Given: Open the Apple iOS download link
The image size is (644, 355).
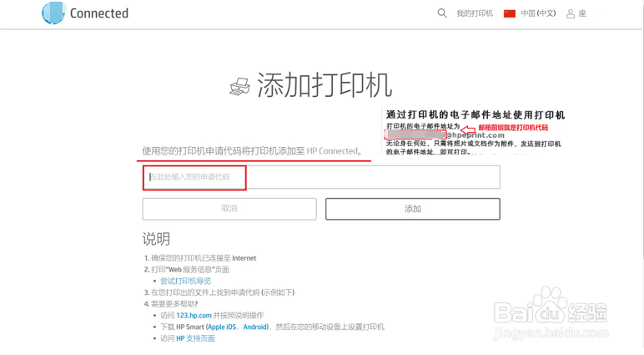Looking at the screenshot, I should 222,327.
